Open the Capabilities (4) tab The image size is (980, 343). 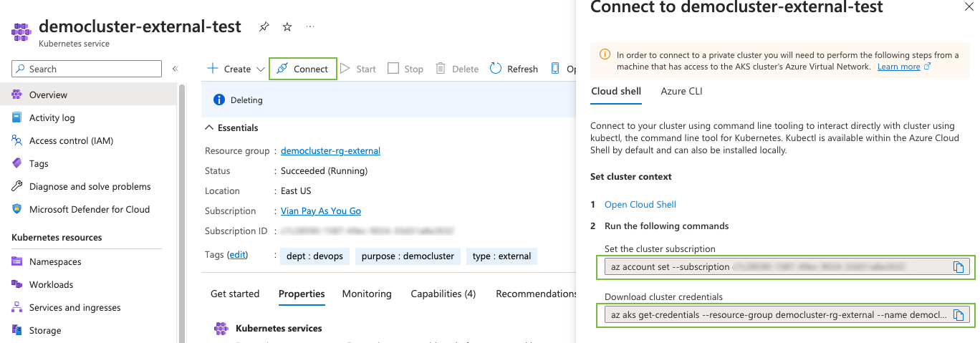tap(443, 294)
